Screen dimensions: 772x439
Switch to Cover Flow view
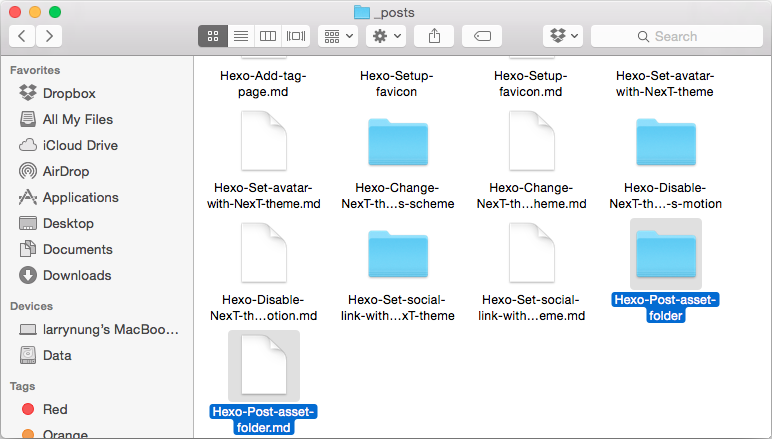point(295,36)
